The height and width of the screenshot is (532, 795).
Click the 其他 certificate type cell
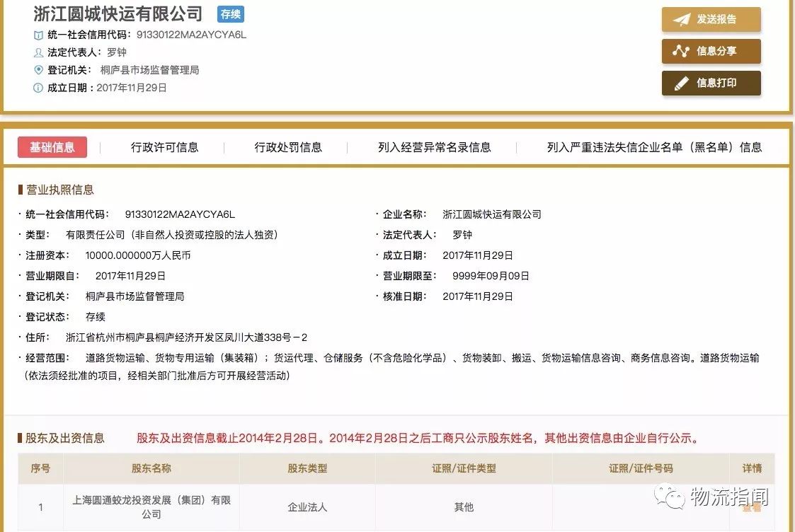464,507
